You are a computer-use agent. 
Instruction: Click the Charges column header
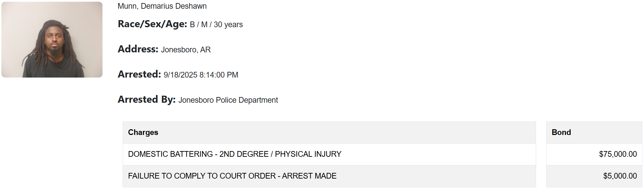point(329,133)
